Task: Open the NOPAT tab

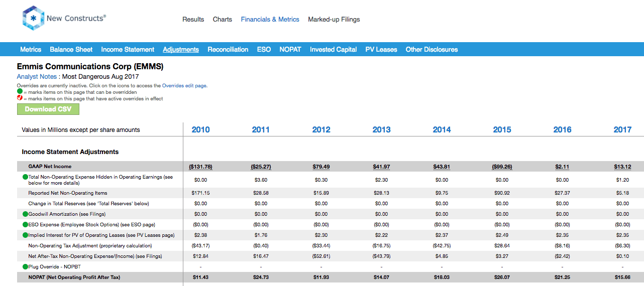Action: tap(290, 49)
